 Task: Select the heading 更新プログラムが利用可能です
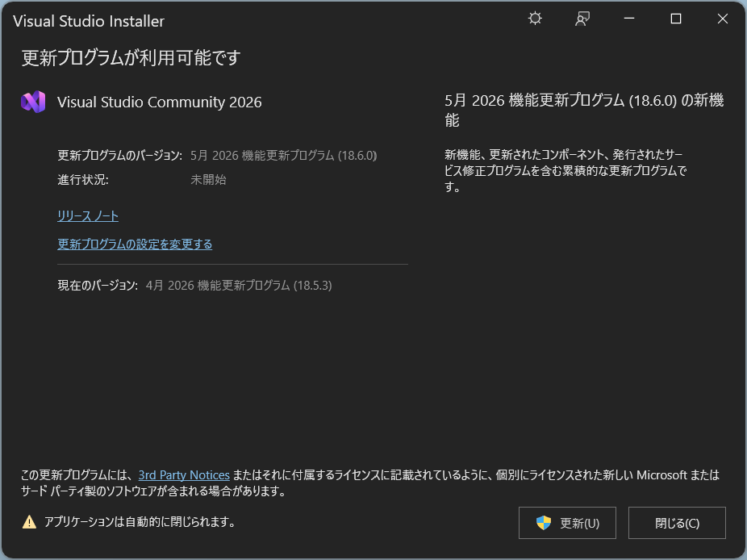pos(131,57)
